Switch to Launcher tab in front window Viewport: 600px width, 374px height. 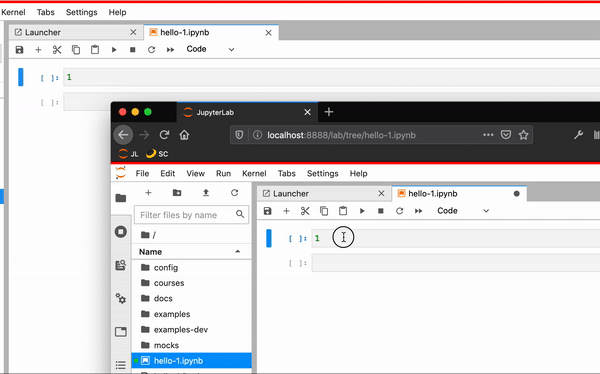[x=291, y=194]
